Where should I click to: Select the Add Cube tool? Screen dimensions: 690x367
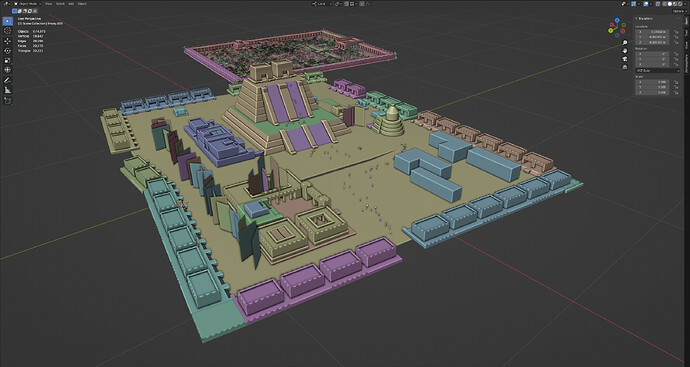7,100
